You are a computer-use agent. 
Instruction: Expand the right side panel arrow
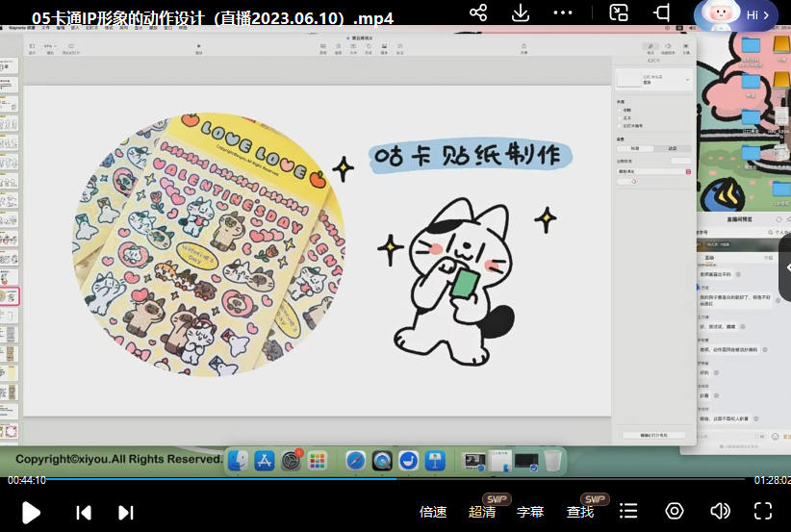[x=784, y=268]
